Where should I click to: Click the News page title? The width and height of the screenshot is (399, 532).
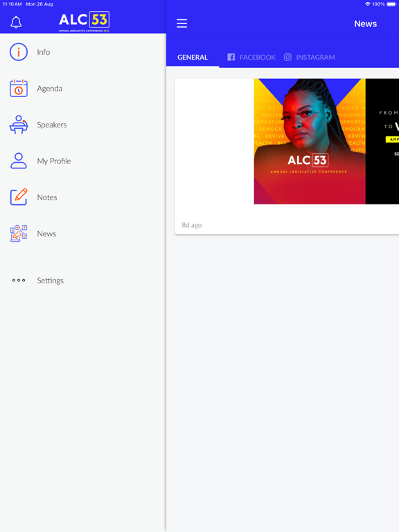tap(366, 24)
